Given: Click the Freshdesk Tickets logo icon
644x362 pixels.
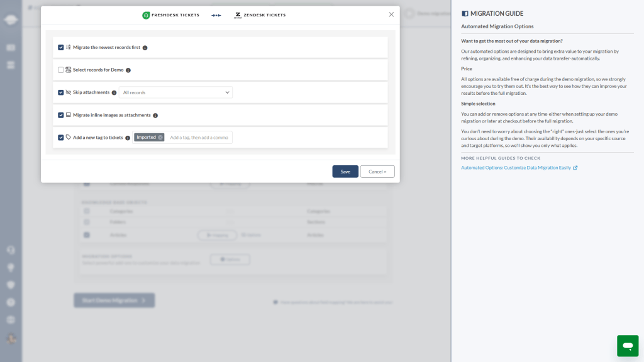Looking at the screenshot, I should pyautogui.click(x=146, y=15).
